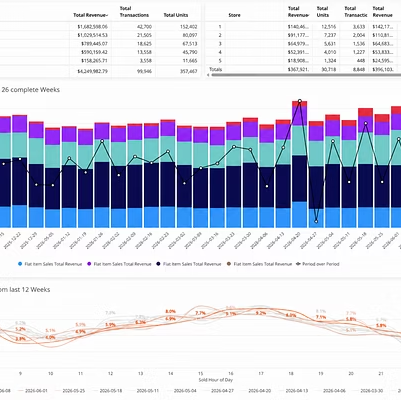Image resolution: width=401 pixels, height=400 pixels.
Task: Click the red top segment of the 2026-04-20 bar
Action: tap(299, 104)
